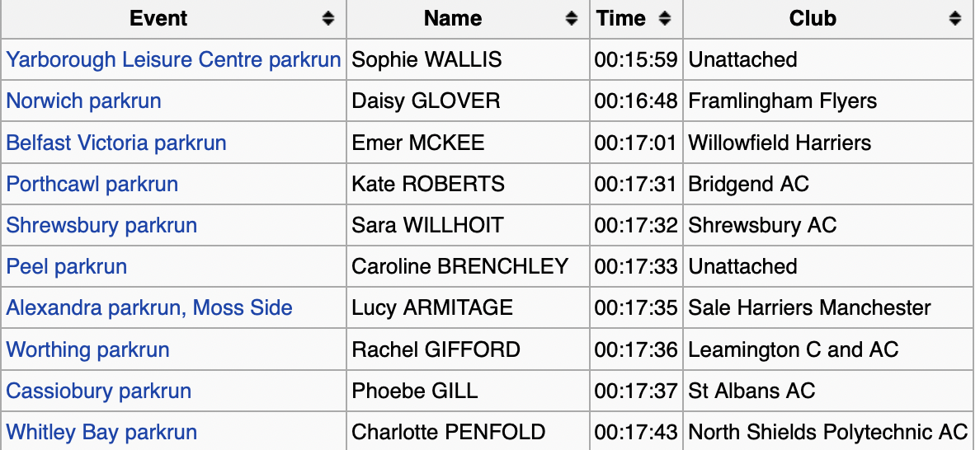The image size is (980, 450).
Task: Follow the Worthing parkrun link
Action: tap(88, 349)
